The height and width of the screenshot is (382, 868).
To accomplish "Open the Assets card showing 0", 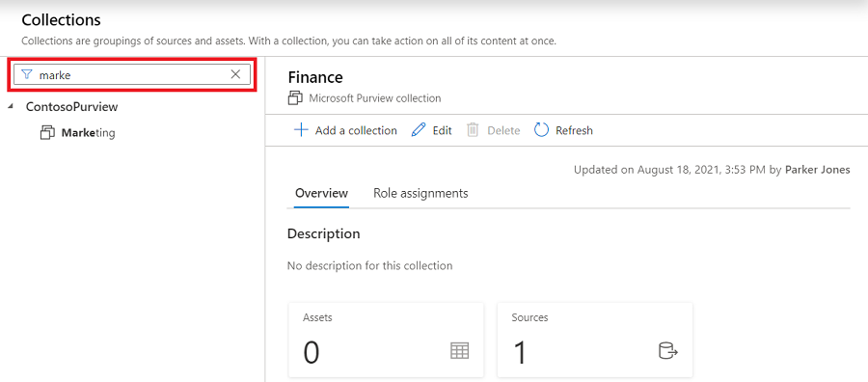I will coord(386,340).
